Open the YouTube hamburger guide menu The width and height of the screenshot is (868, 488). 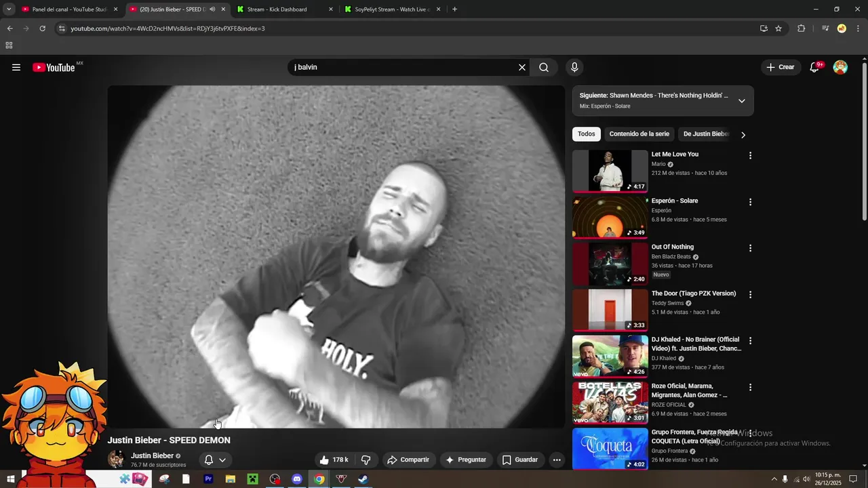[x=16, y=67]
